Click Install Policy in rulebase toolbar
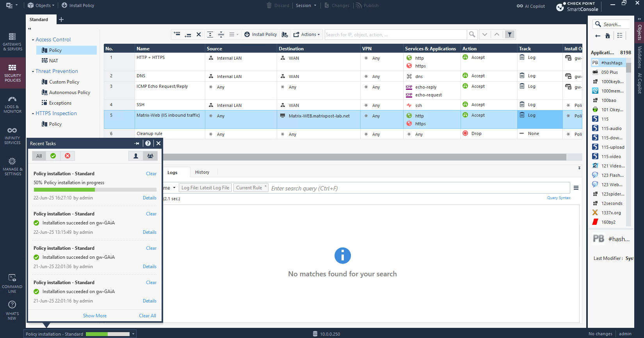 point(261,34)
